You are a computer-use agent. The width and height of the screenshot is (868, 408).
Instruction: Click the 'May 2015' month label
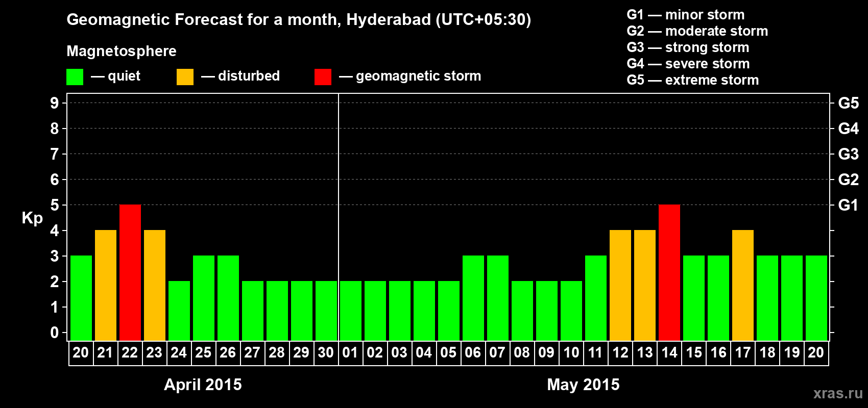tap(583, 385)
